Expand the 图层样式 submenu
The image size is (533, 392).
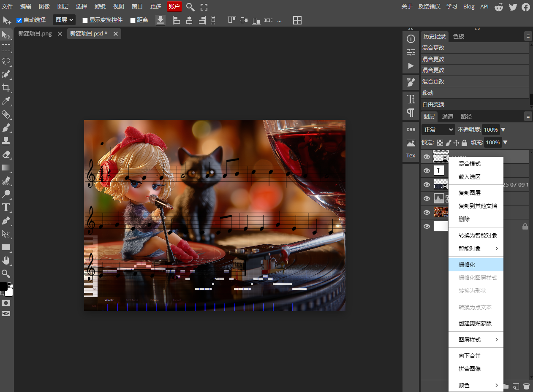click(476, 340)
